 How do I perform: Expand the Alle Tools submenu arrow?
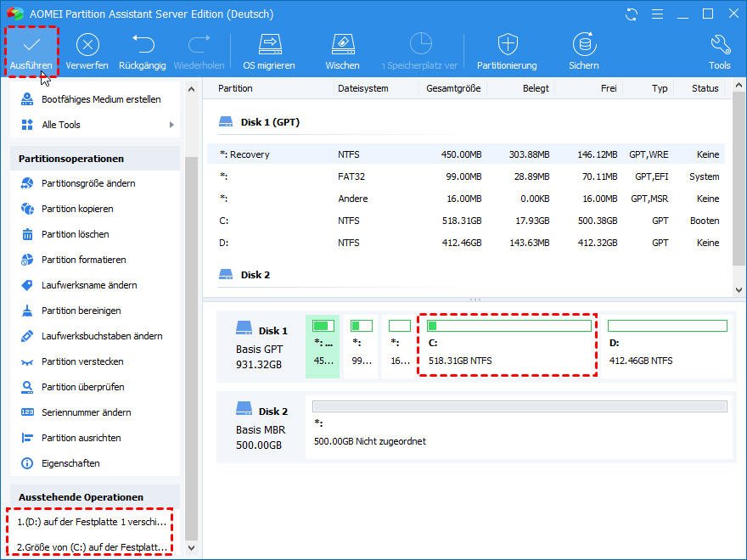[171, 125]
